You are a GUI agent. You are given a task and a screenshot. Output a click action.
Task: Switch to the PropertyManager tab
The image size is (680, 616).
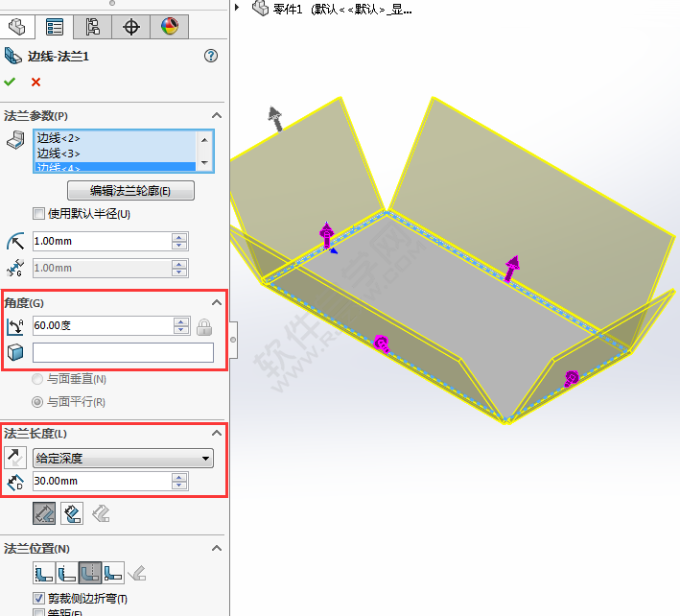(x=55, y=27)
